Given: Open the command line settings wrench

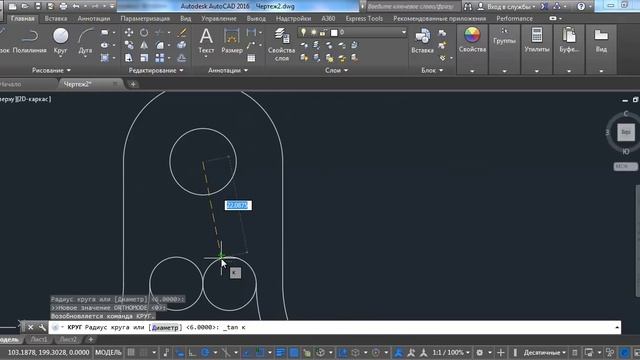Looking at the screenshot, I should 42,327.
